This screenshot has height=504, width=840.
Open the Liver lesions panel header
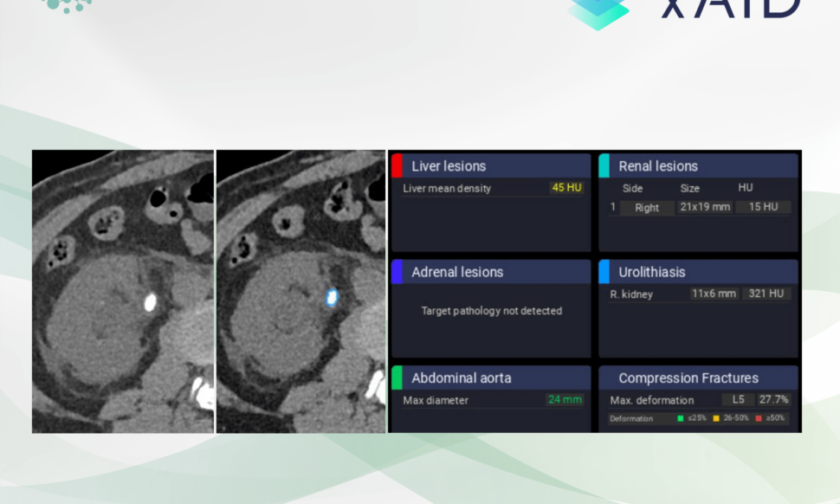[x=491, y=165]
